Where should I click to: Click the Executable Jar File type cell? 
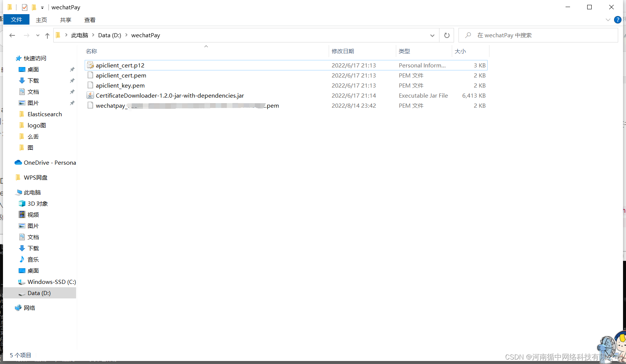[423, 95]
